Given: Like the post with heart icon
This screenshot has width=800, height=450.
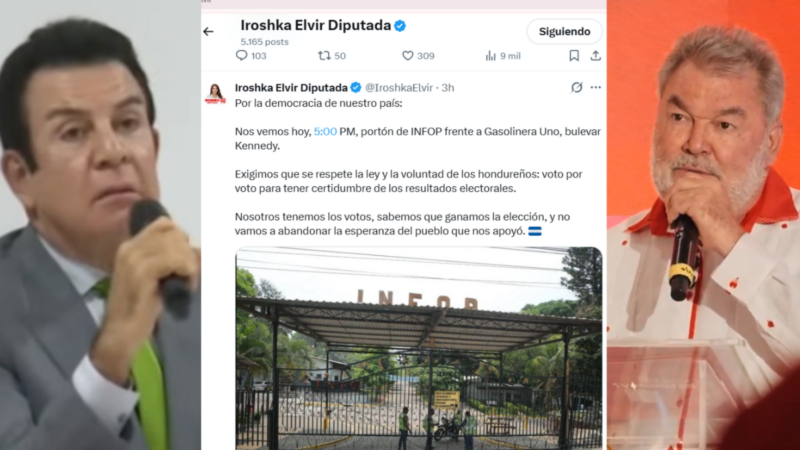Looking at the screenshot, I should [408, 56].
